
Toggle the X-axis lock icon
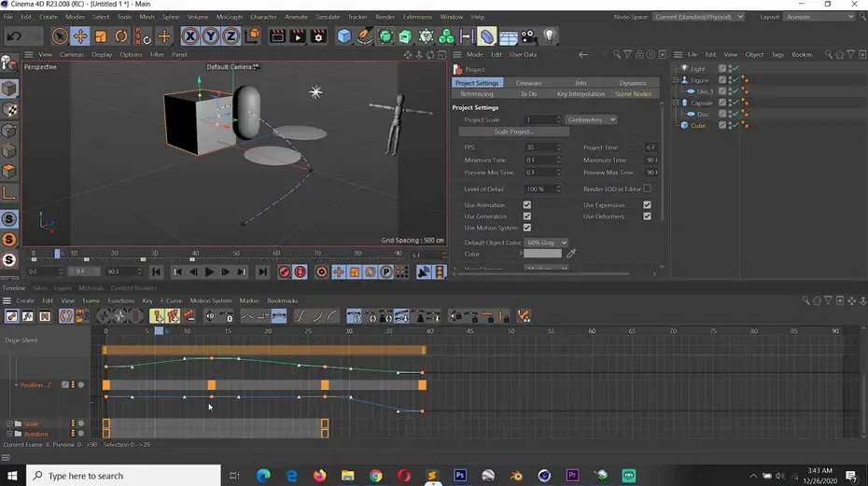click(x=190, y=36)
